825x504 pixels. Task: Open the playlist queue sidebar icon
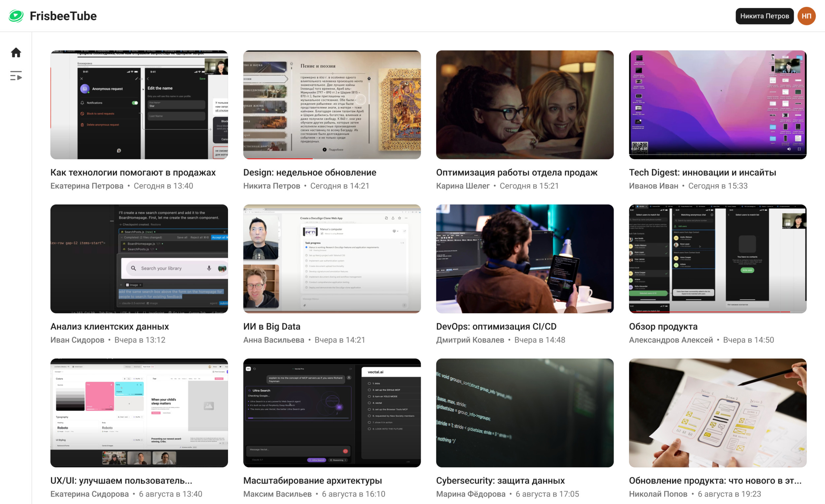tap(16, 76)
